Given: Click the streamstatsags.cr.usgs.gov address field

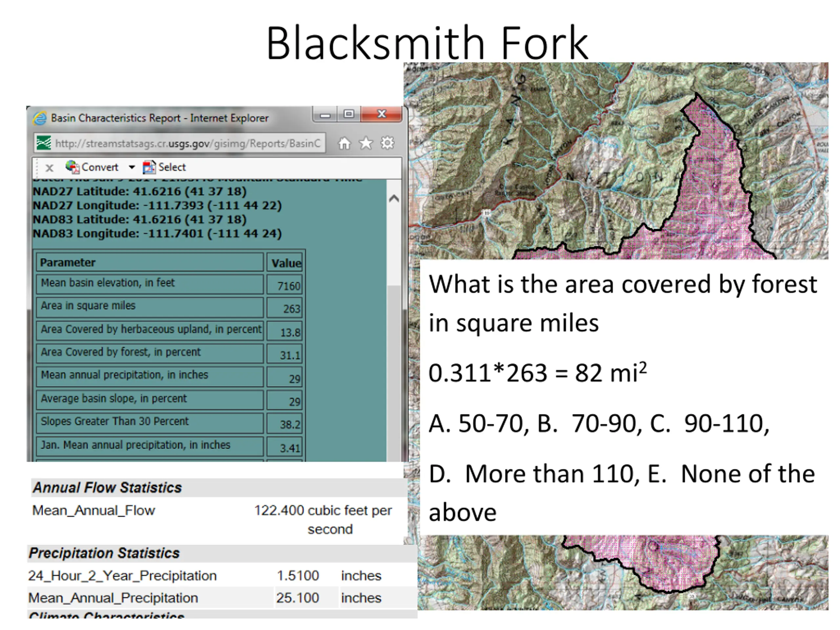Looking at the screenshot, I should click(188, 143).
